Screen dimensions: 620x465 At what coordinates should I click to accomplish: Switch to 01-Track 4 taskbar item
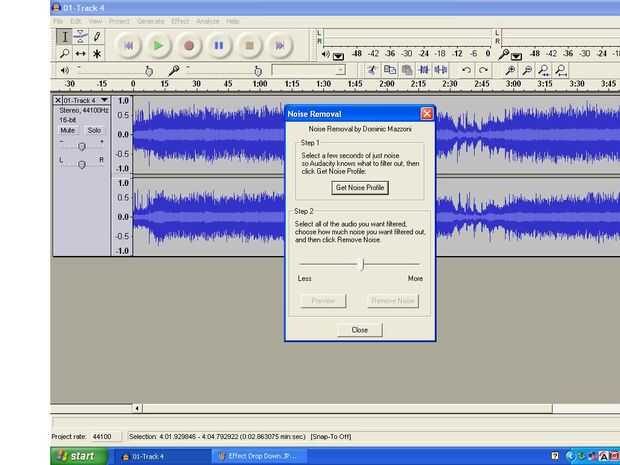[162, 457]
